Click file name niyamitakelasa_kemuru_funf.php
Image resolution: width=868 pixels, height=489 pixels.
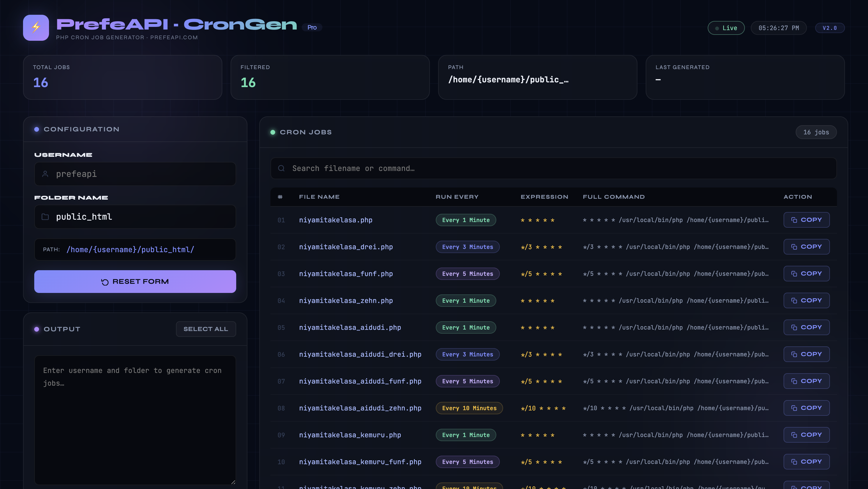point(360,462)
